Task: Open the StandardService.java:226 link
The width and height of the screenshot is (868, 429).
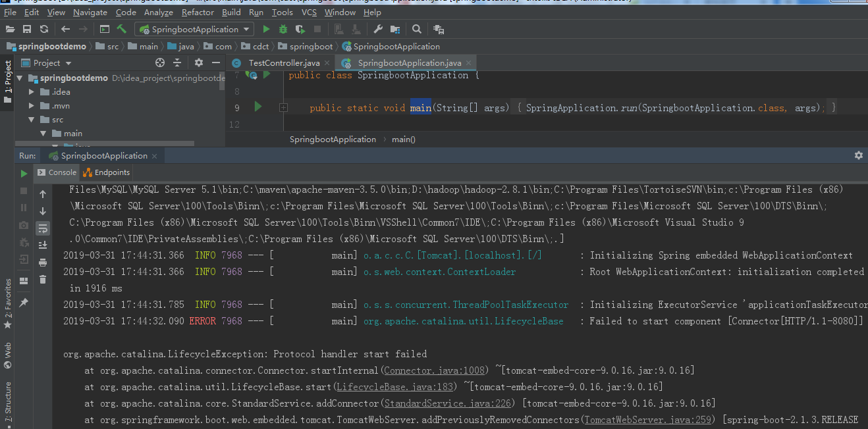Action: pos(448,403)
